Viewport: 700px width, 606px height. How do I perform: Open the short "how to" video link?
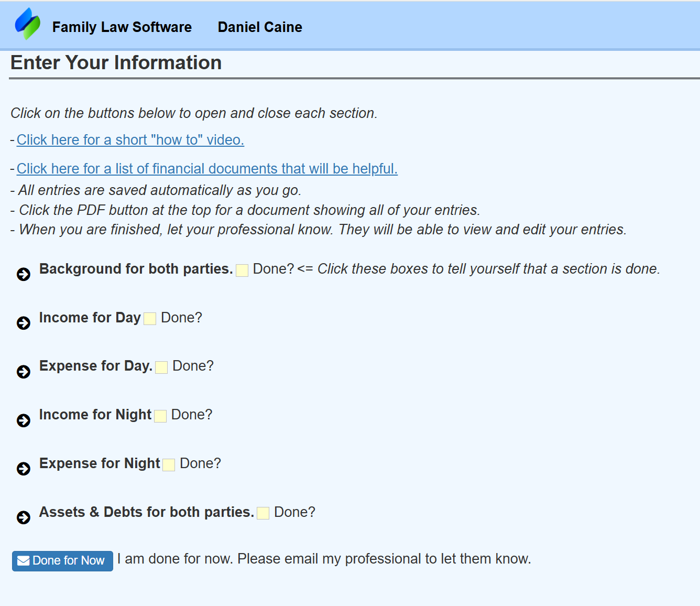[x=130, y=140]
